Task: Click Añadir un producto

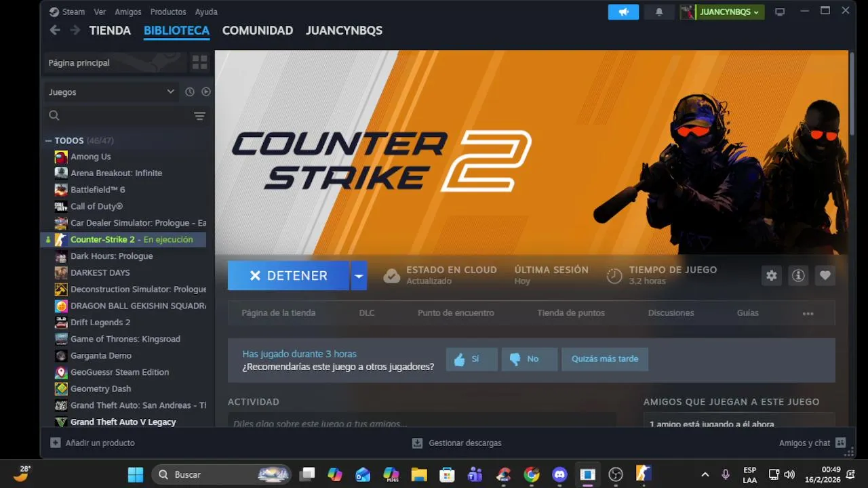Action: (93, 443)
